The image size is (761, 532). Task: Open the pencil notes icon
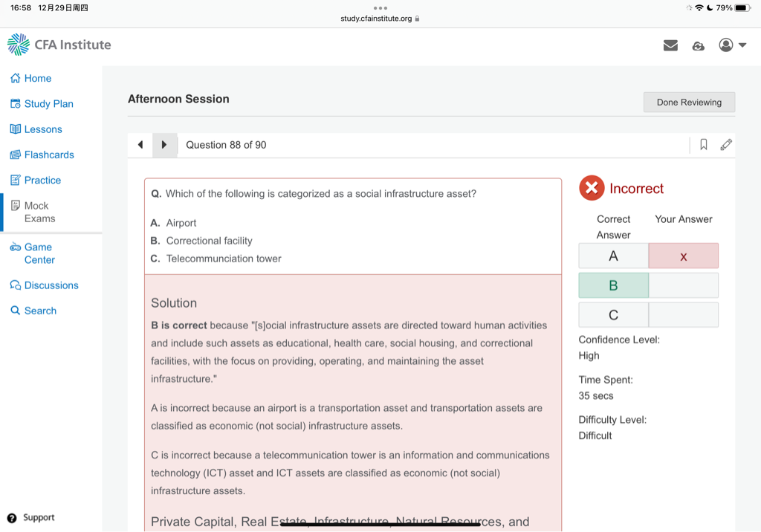point(726,145)
